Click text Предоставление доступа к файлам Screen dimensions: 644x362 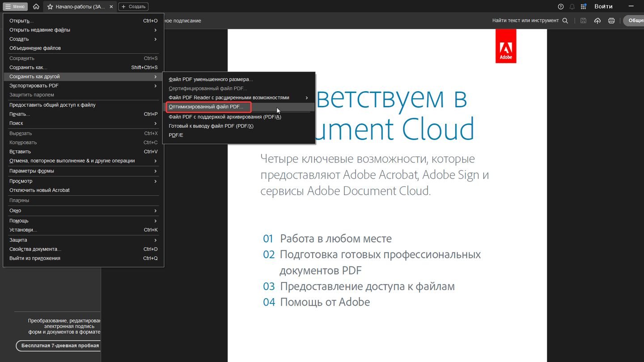[367, 286]
